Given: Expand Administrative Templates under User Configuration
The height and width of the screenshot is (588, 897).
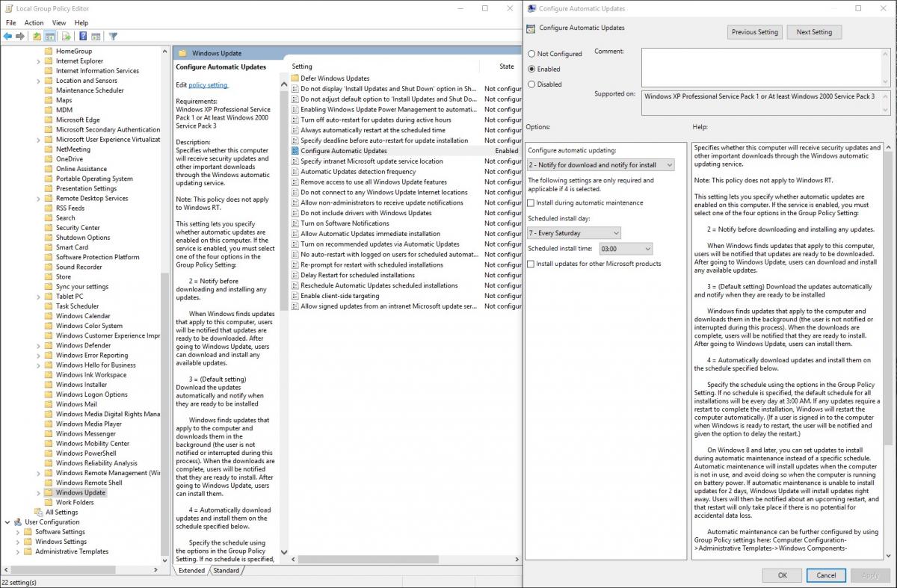Looking at the screenshot, I should coord(18,551).
